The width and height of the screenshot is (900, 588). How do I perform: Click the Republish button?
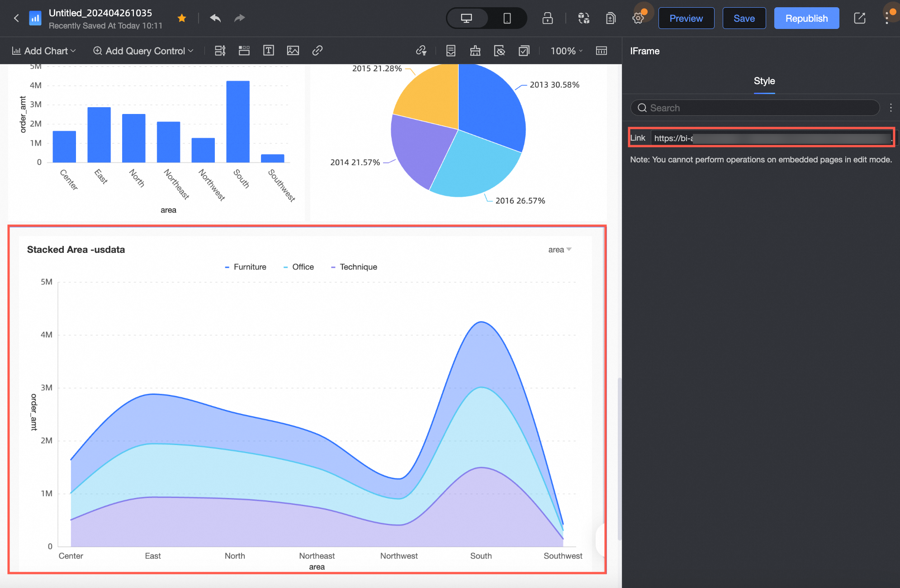806,18
